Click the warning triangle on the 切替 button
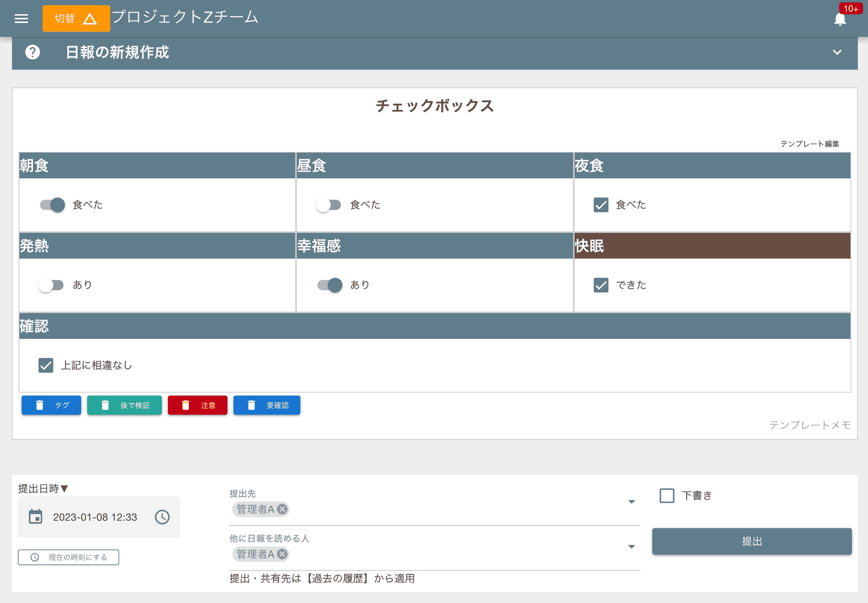Screen dimensions: 868x603 90,18
